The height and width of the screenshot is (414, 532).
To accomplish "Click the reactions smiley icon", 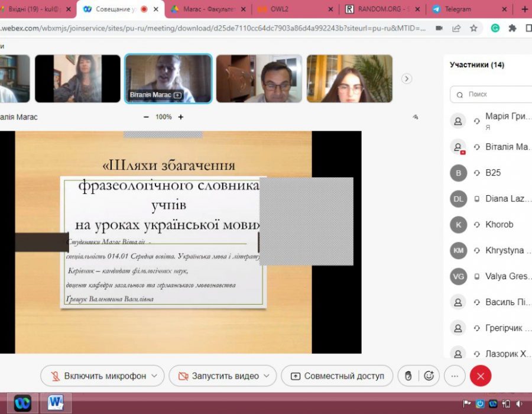I will 429,376.
